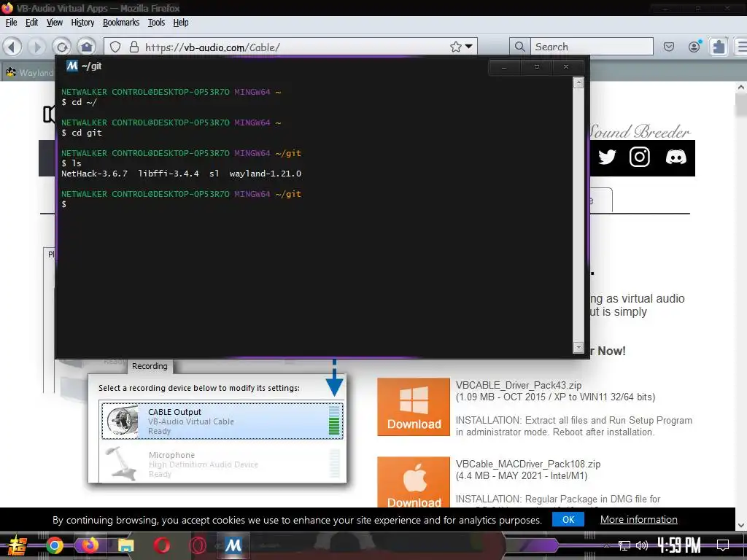Select the Microphone recording device
Image resolution: width=747 pixels, height=560 pixels.
[222, 464]
